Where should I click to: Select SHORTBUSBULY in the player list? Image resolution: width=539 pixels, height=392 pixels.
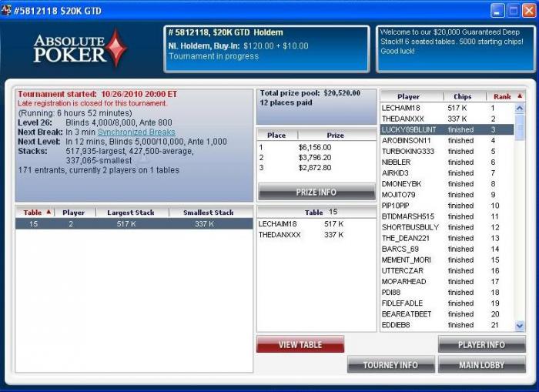click(x=447, y=227)
